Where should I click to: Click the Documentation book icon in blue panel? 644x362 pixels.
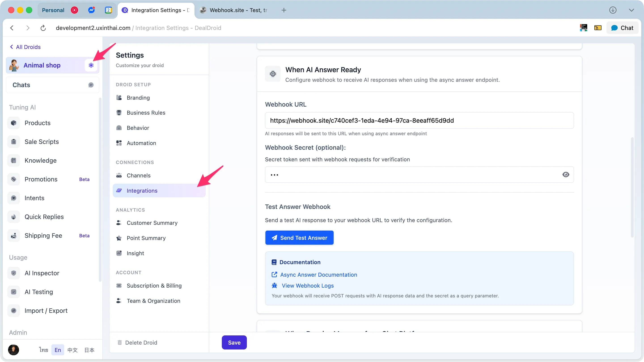click(x=274, y=262)
